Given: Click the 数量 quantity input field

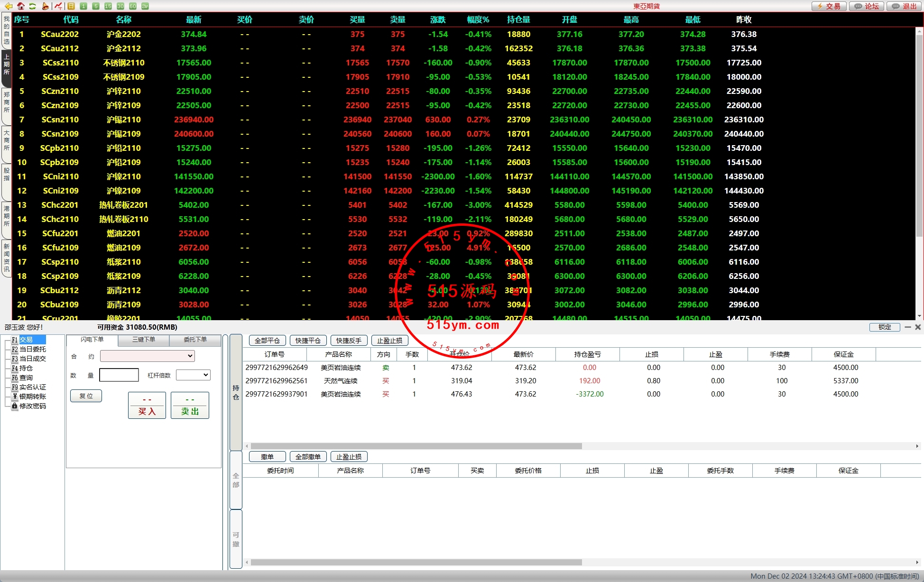Looking at the screenshot, I should click(119, 375).
